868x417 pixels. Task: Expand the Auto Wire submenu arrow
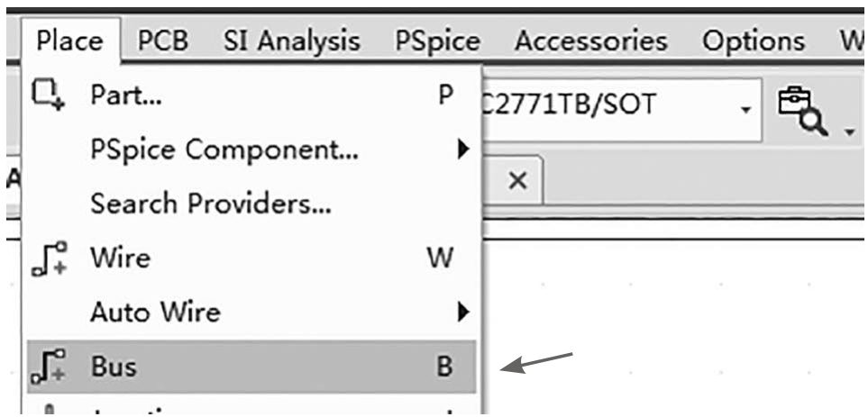(x=462, y=313)
